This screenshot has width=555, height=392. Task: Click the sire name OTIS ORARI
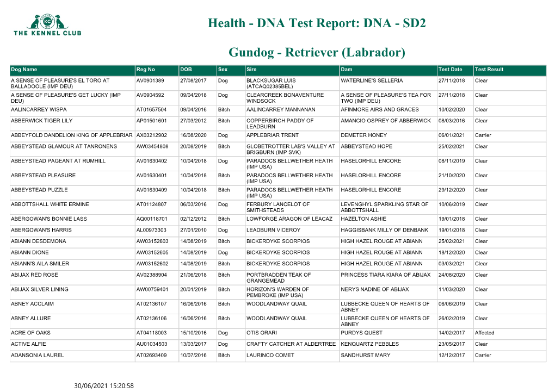tap(261, 333)
